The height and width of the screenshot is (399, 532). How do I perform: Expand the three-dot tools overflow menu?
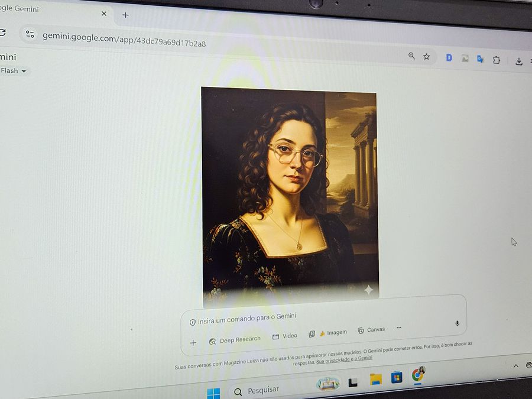[399, 327]
